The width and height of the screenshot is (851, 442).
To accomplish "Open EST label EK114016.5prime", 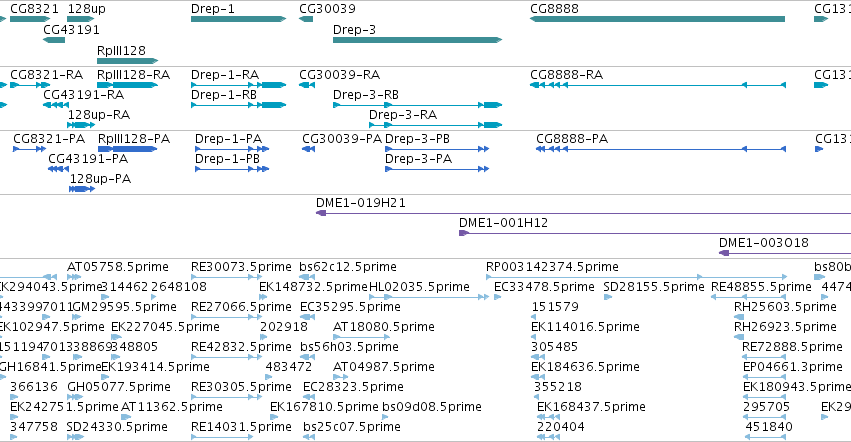I will (586, 327).
